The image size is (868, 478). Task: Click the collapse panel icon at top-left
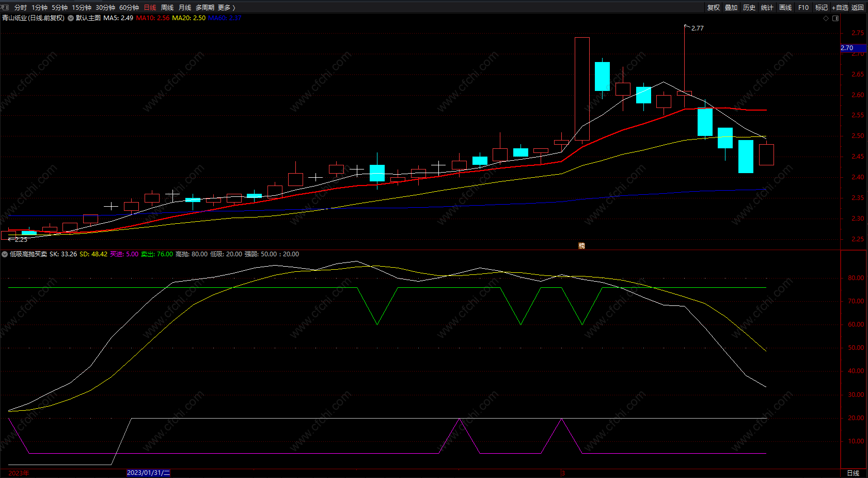(x=5, y=7)
